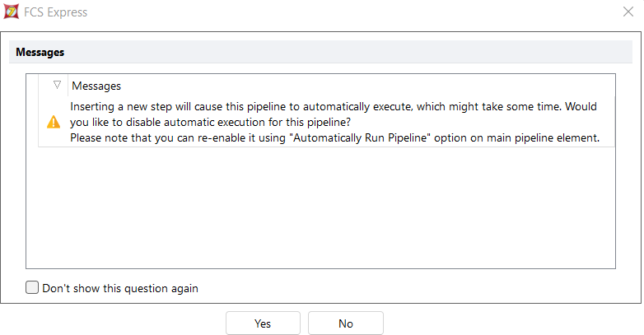The image size is (644, 335).
Task: Select the Messages column heading in the list
Action: [x=96, y=86]
